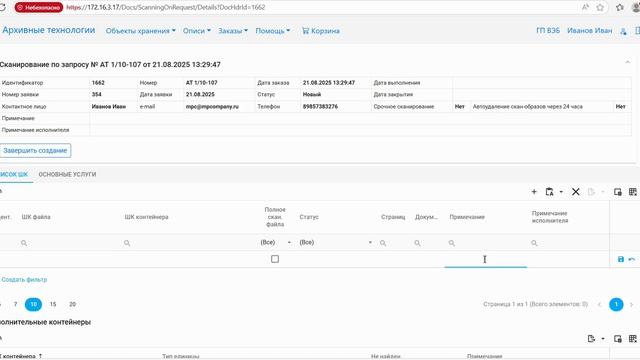Set page size to 15
The image size is (640, 360).
(x=53, y=304)
